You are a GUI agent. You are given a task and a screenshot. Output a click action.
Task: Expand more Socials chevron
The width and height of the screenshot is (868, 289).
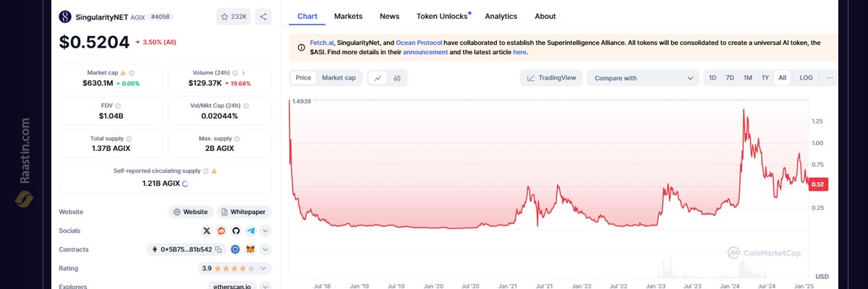coord(265,230)
